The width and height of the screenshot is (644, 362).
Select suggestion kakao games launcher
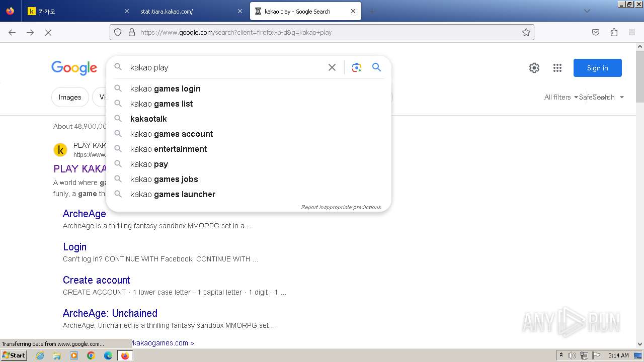pyautogui.click(x=249, y=194)
